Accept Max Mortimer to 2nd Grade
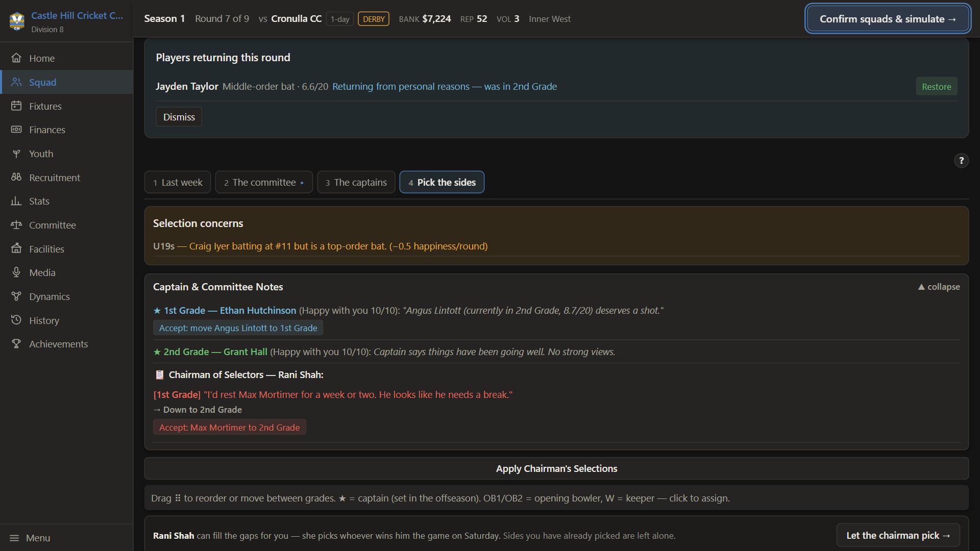This screenshot has height=551, width=980. pyautogui.click(x=229, y=428)
